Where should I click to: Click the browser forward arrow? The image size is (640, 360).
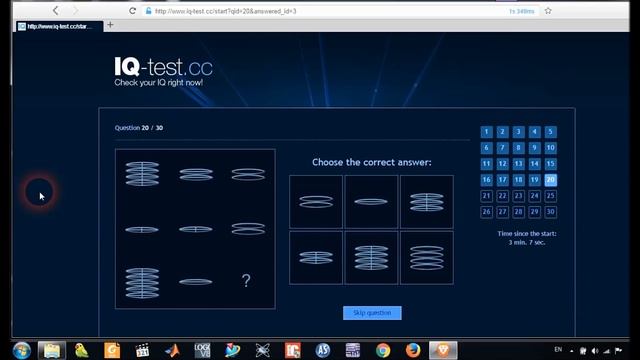[x=76, y=10]
